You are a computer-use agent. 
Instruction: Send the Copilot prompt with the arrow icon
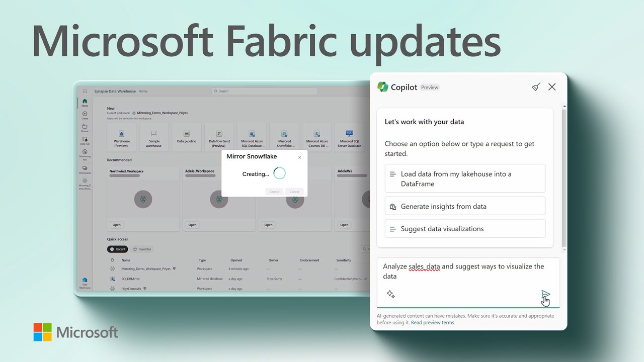coord(545,294)
